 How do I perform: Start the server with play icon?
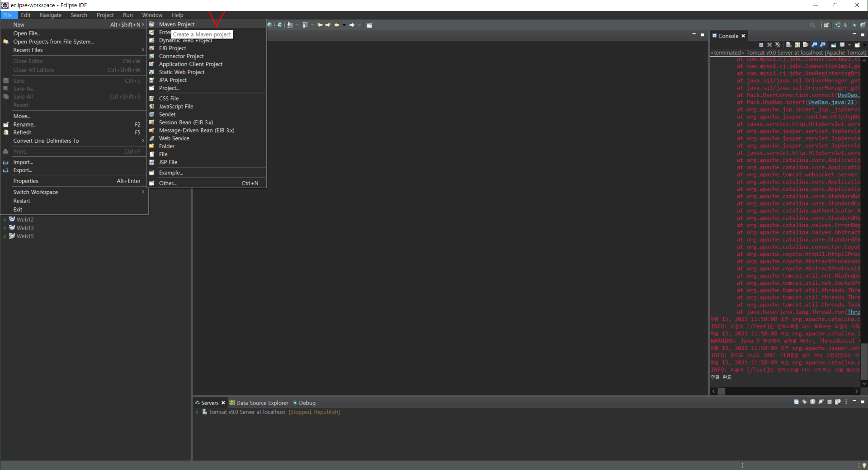(x=813, y=402)
